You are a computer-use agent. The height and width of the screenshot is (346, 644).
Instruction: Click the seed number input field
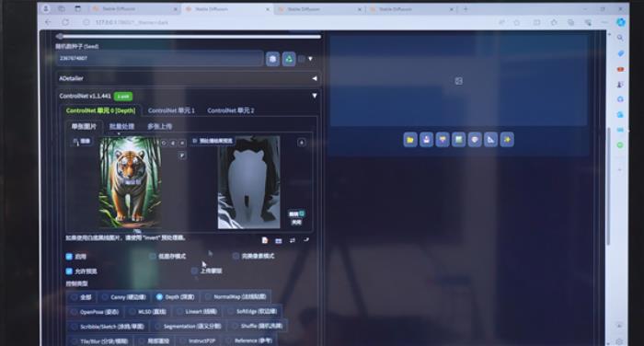point(159,59)
